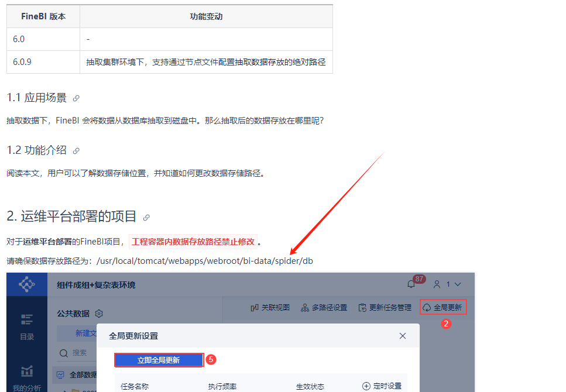Click the 任务名称 column header

click(135, 387)
